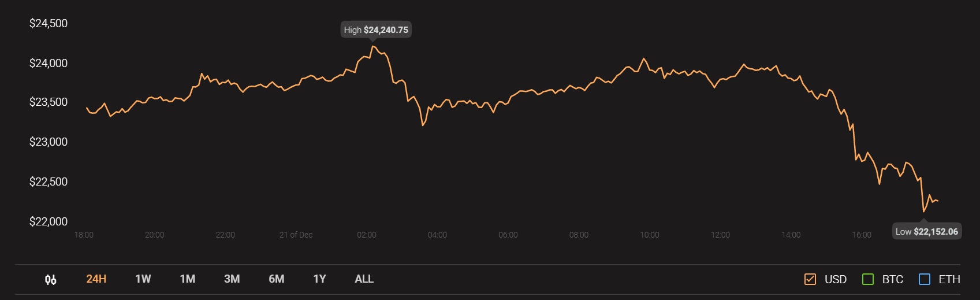Select the 6M time range
Viewport: 980px width, 300px height.
click(277, 279)
